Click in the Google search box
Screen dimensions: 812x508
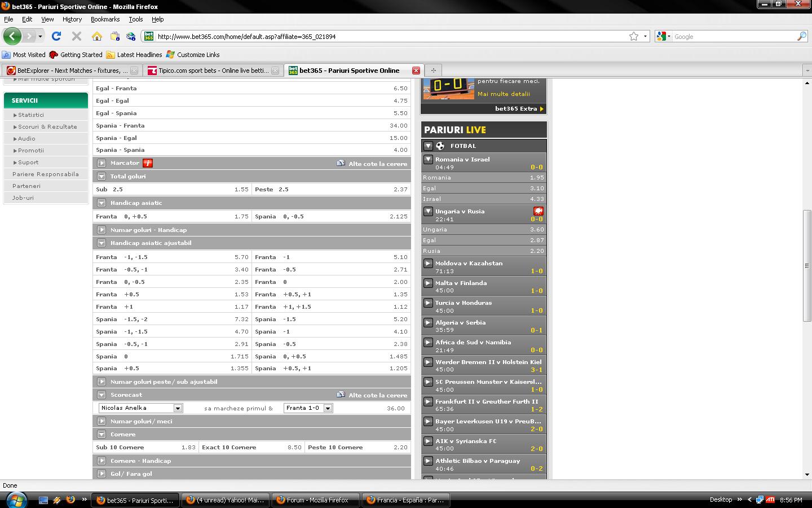734,36
